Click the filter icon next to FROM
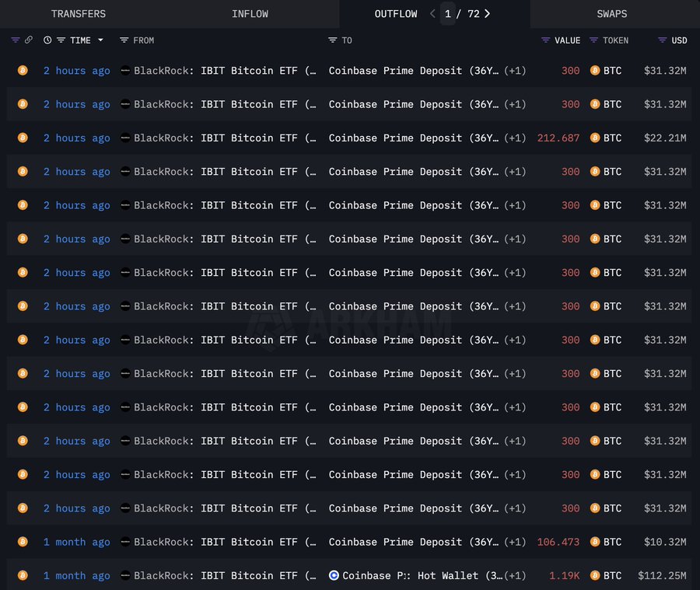Screen dimensions: 700x590 click(123, 40)
